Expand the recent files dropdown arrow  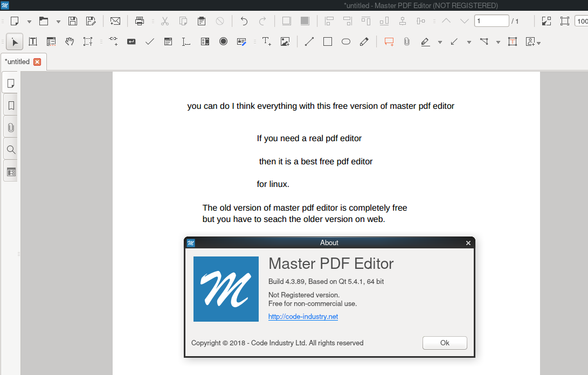coord(59,22)
